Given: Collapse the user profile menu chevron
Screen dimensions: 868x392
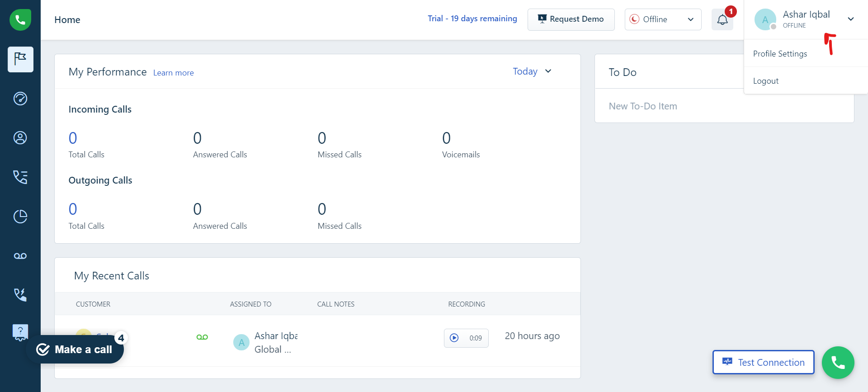Looking at the screenshot, I should (x=851, y=19).
